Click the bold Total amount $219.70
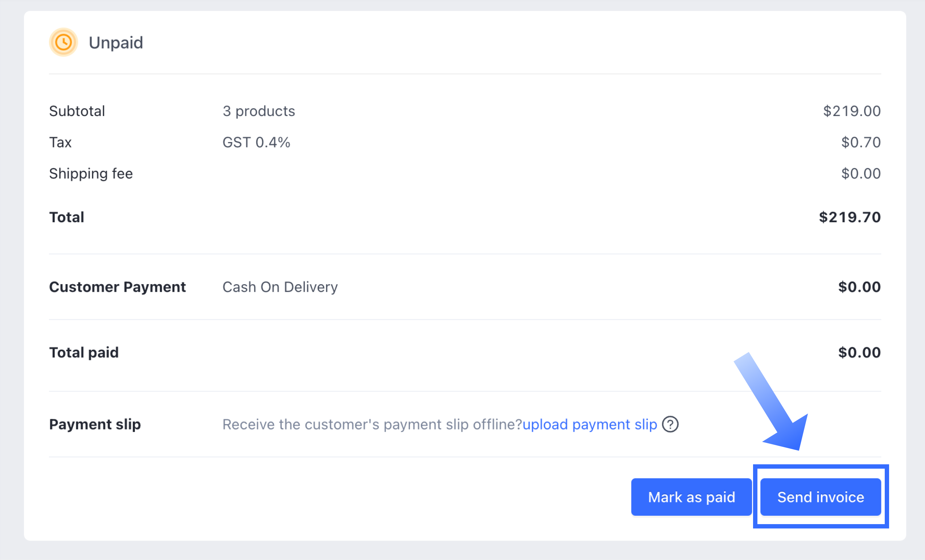925x560 pixels. click(x=850, y=217)
